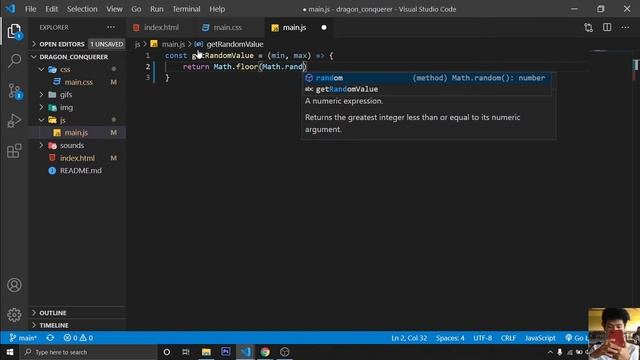Open the Manage gear icon

(x=14, y=315)
